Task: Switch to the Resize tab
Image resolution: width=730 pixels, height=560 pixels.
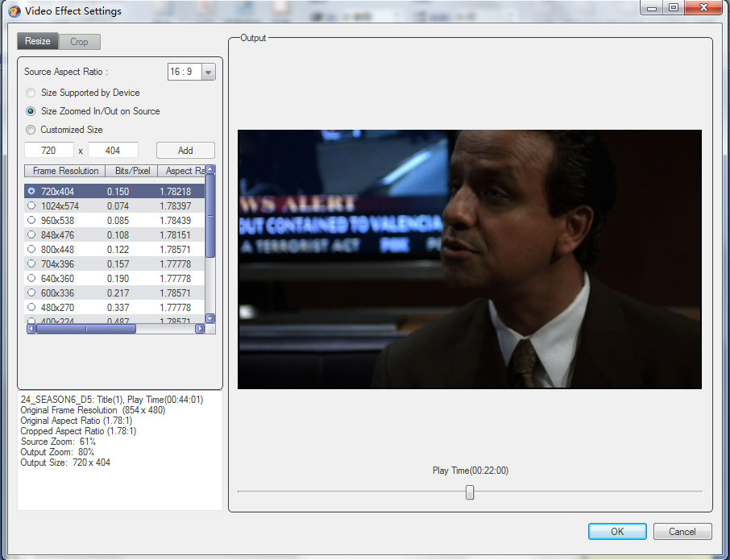Action: (x=38, y=41)
